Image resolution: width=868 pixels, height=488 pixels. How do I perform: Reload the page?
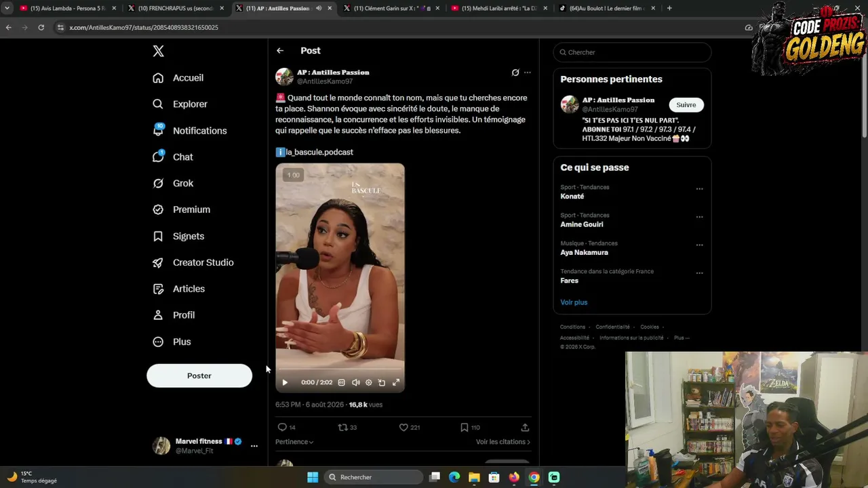point(41,28)
